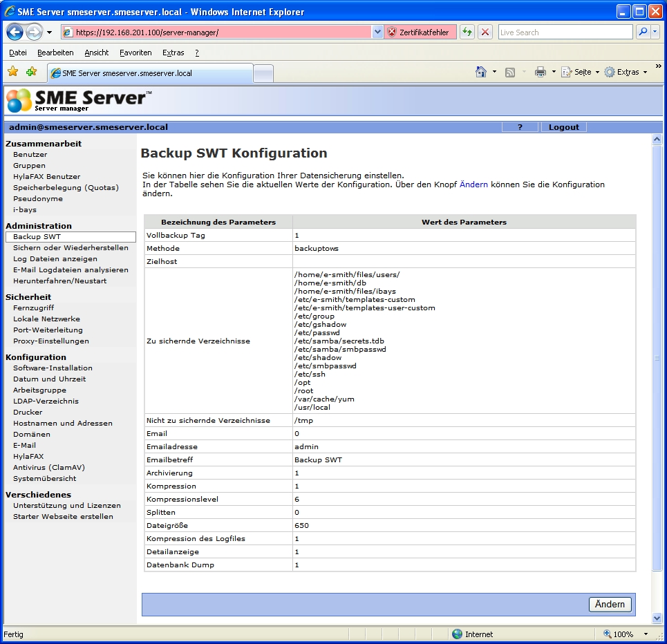The width and height of the screenshot is (667, 644).
Task: Click the Logout button
Action: pyautogui.click(x=563, y=127)
